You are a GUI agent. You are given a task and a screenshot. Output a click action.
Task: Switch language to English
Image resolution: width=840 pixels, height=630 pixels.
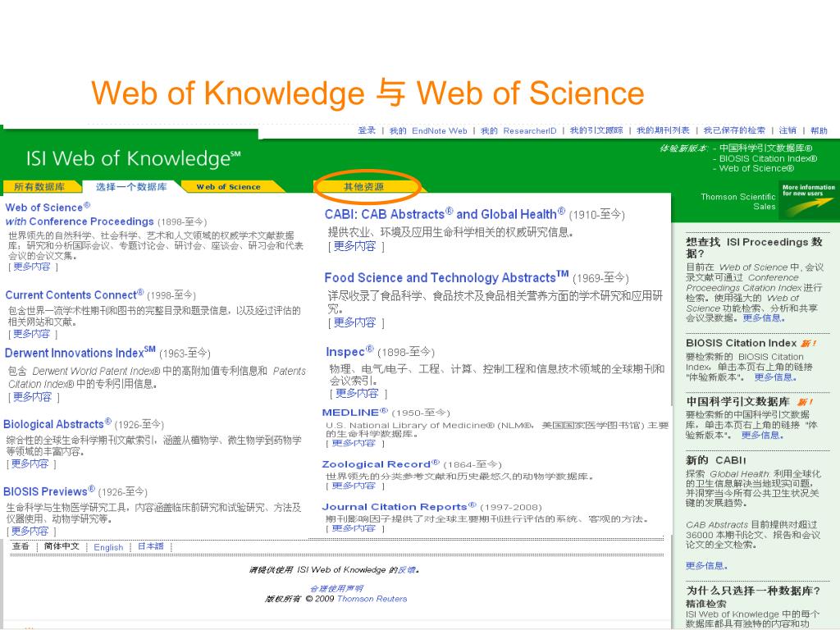pyautogui.click(x=108, y=547)
